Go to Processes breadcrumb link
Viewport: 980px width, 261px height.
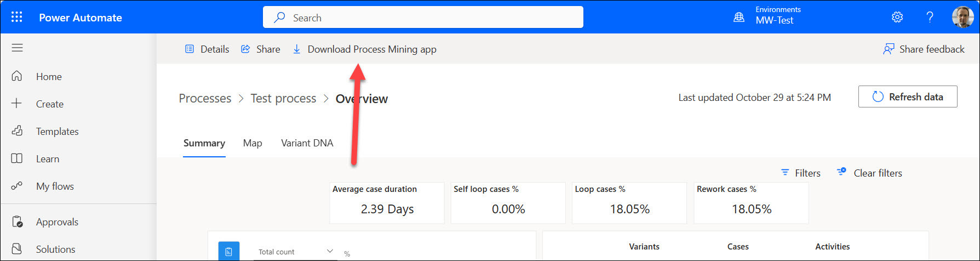pyautogui.click(x=205, y=99)
